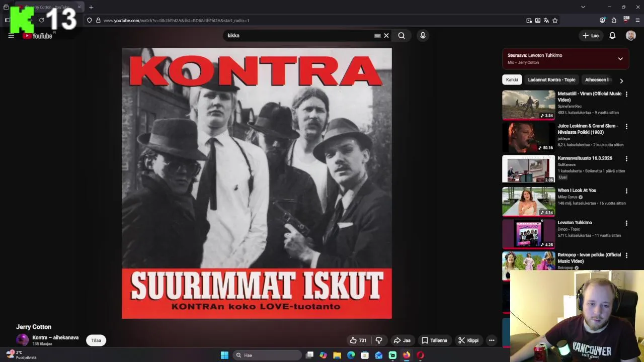
Task: Open the browser application menu
Action: point(637,21)
